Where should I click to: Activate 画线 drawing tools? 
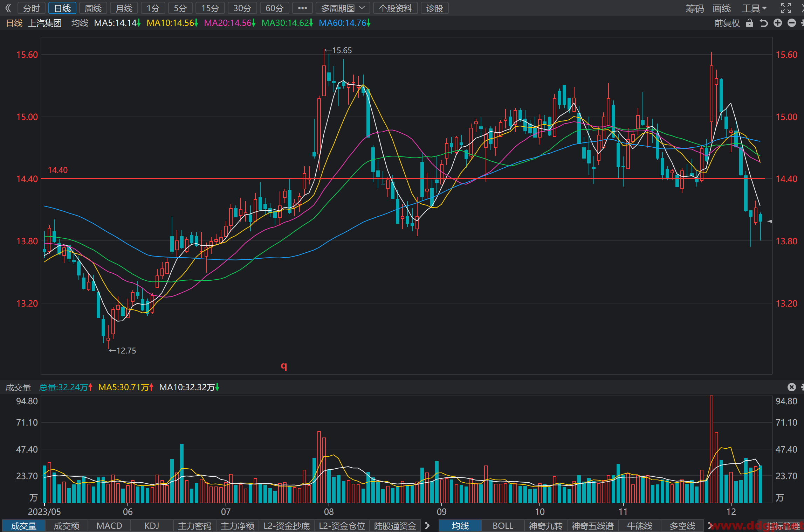[x=722, y=8]
